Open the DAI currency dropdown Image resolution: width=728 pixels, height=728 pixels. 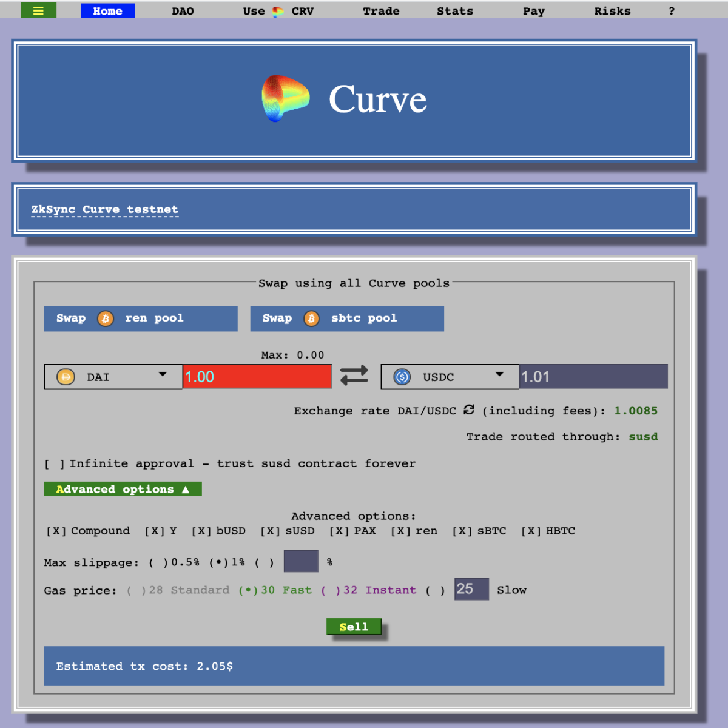[x=113, y=377]
